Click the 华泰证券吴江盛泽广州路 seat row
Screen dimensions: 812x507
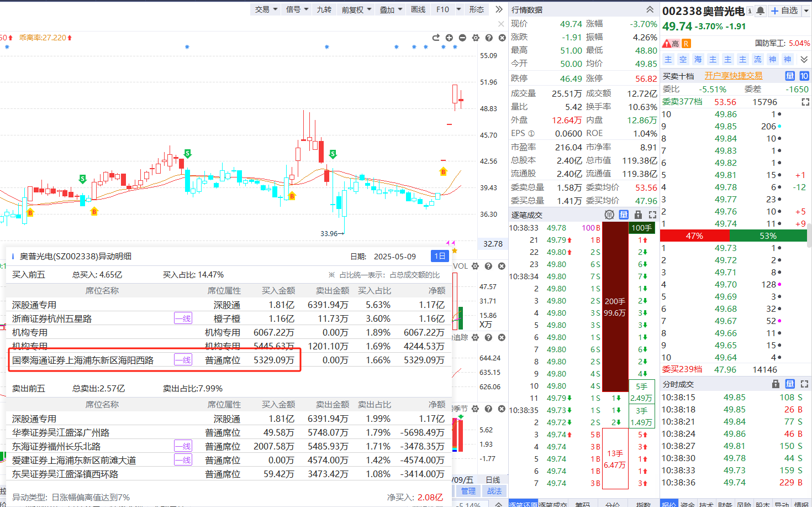click(228, 432)
